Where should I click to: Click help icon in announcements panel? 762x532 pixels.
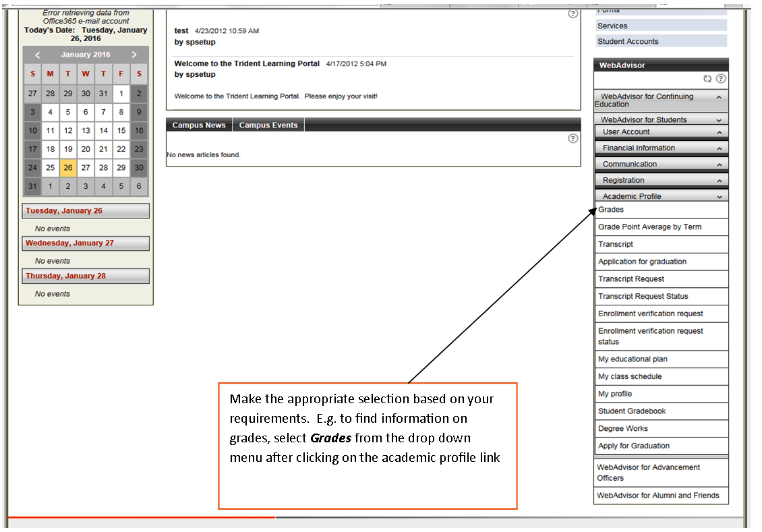tap(573, 13)
